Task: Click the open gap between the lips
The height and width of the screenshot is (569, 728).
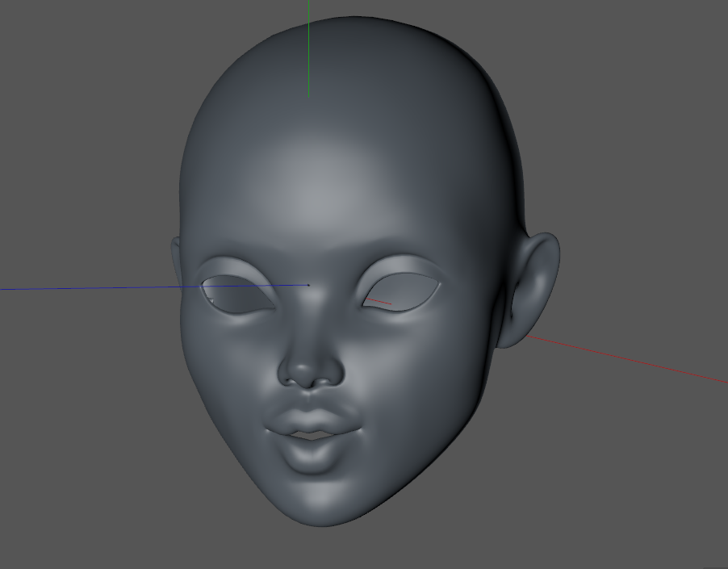Action: 311,436
